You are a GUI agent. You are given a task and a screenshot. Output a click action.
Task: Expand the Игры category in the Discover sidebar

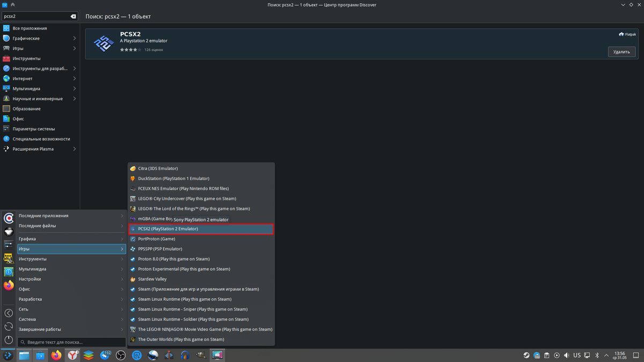coord(74,48)
